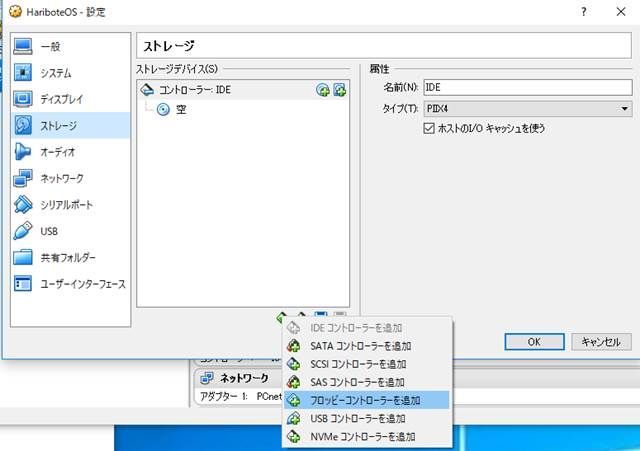
Task: Open the シリアルポート settings category
Action: 70,205
